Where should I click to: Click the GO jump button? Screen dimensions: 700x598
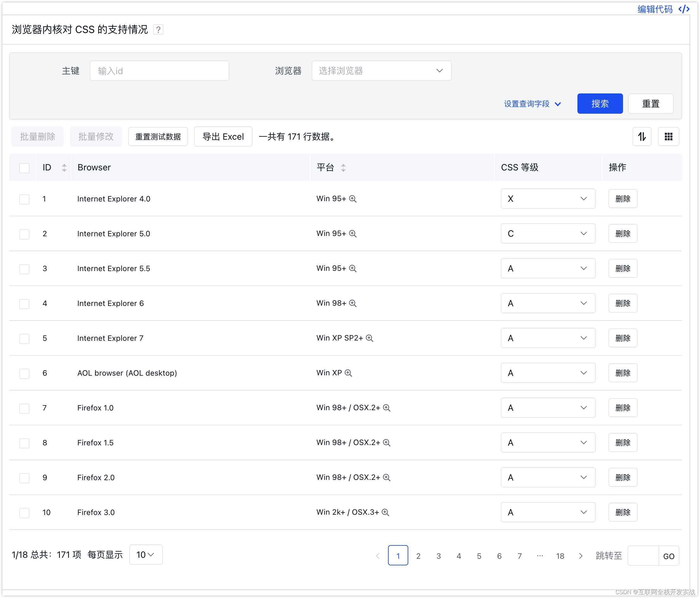point(669,556)
